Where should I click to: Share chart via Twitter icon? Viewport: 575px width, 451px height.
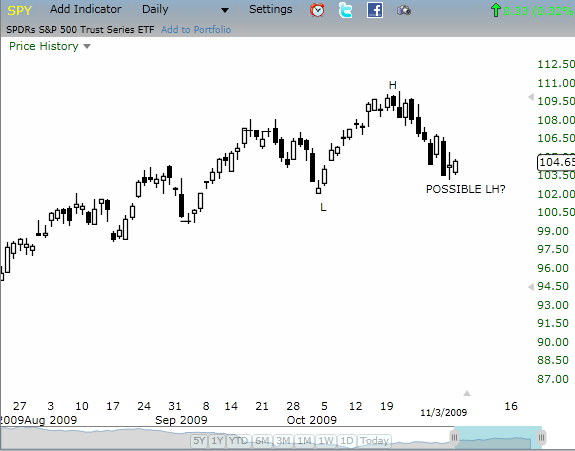[345, 10]
